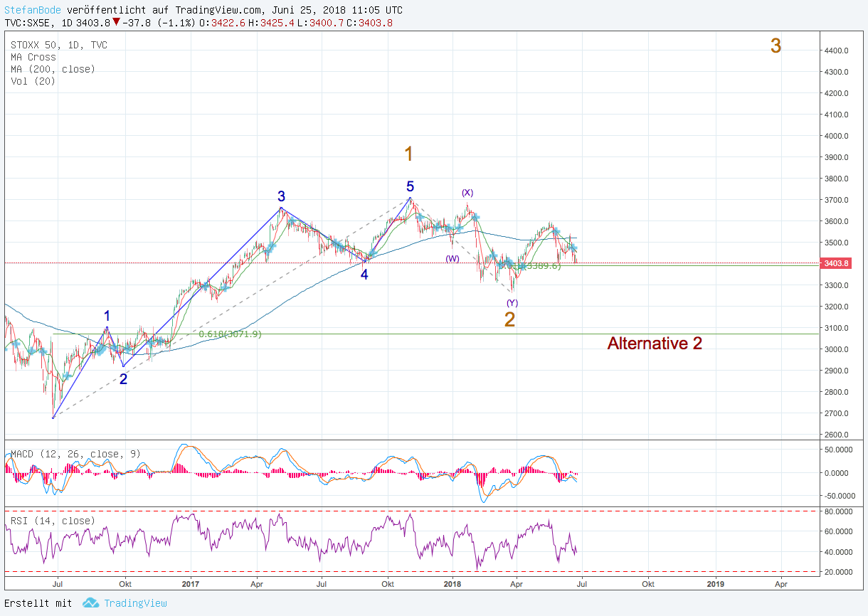Click the current price tag 3403.8 on axis
Image resolution: width=868 pixels, height=616 pixels.
click(x=835, y=263)
